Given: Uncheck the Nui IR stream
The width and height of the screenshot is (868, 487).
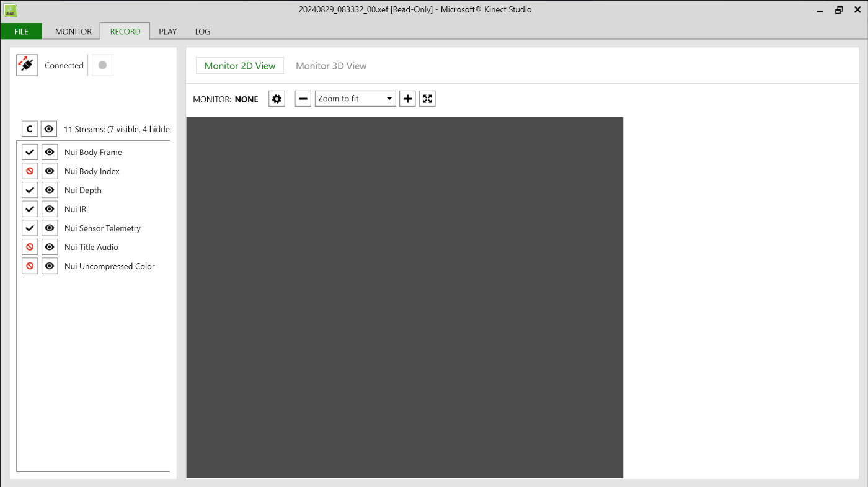Looking at the screenshot, I should tap(30, 209).
